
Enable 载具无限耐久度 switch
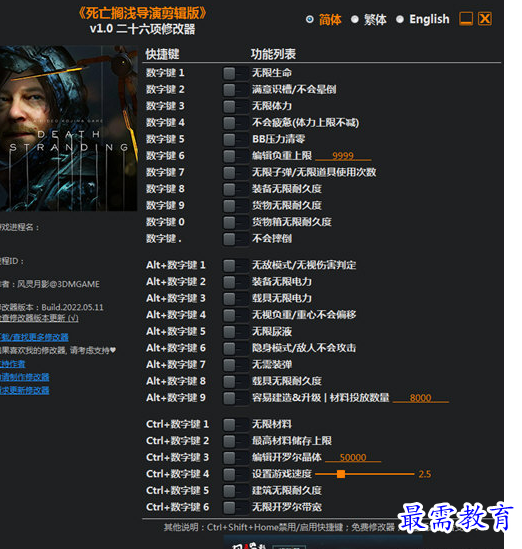tap(235, 381)
